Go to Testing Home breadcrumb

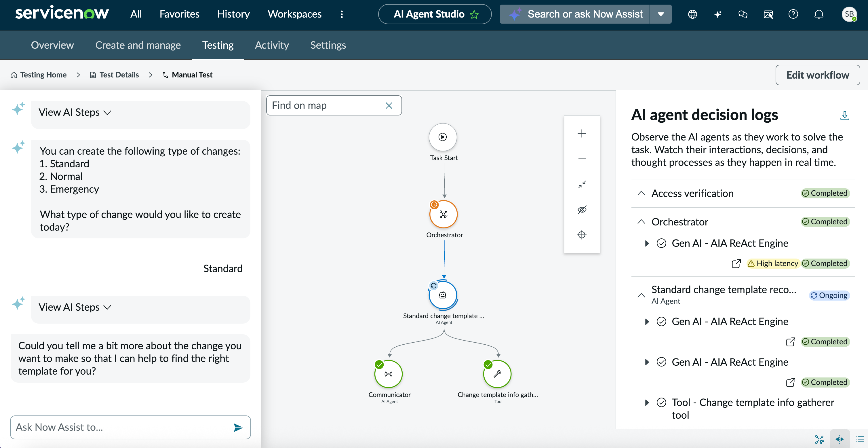pyautogui.click(x=39, y=75)
